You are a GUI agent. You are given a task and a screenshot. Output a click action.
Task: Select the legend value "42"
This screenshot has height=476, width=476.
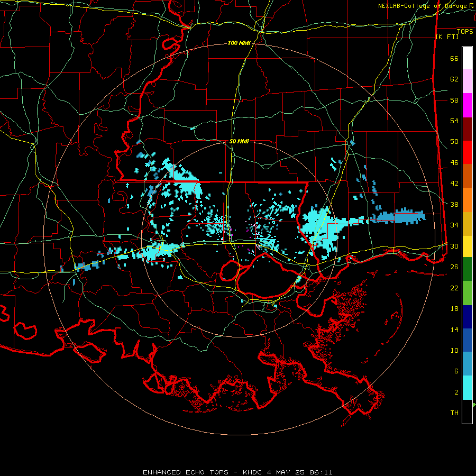(x=454, y=184)
